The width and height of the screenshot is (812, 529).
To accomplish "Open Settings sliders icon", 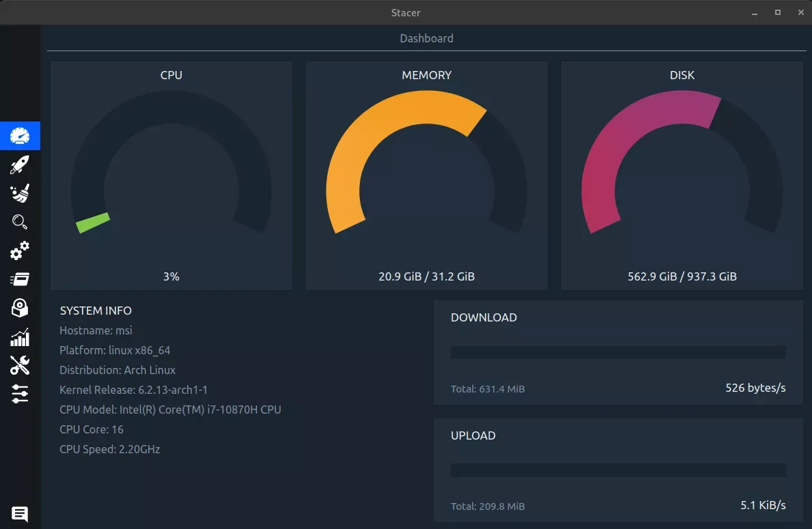I will coord(20,394).
